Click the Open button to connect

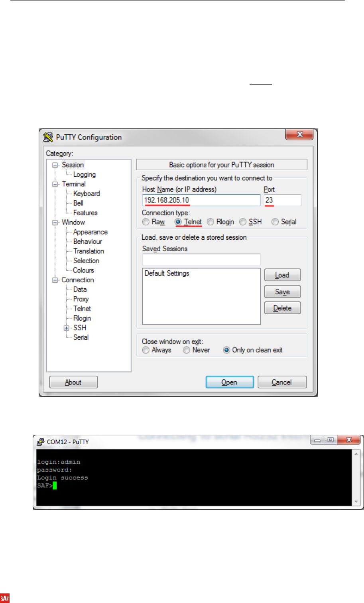pos(230,382)
